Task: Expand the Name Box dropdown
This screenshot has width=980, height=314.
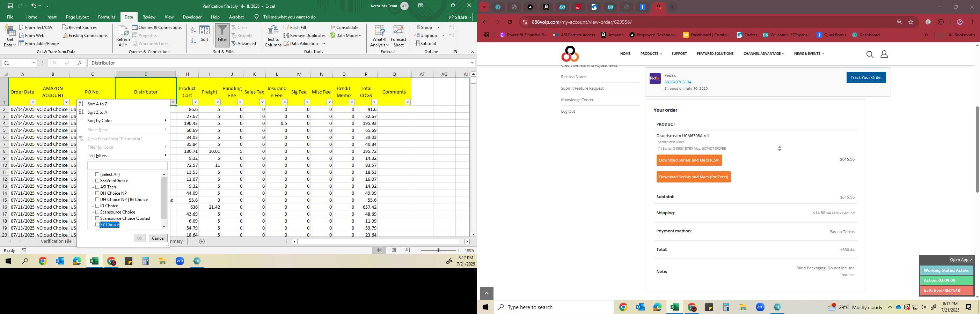Action: tap(34, 63)
